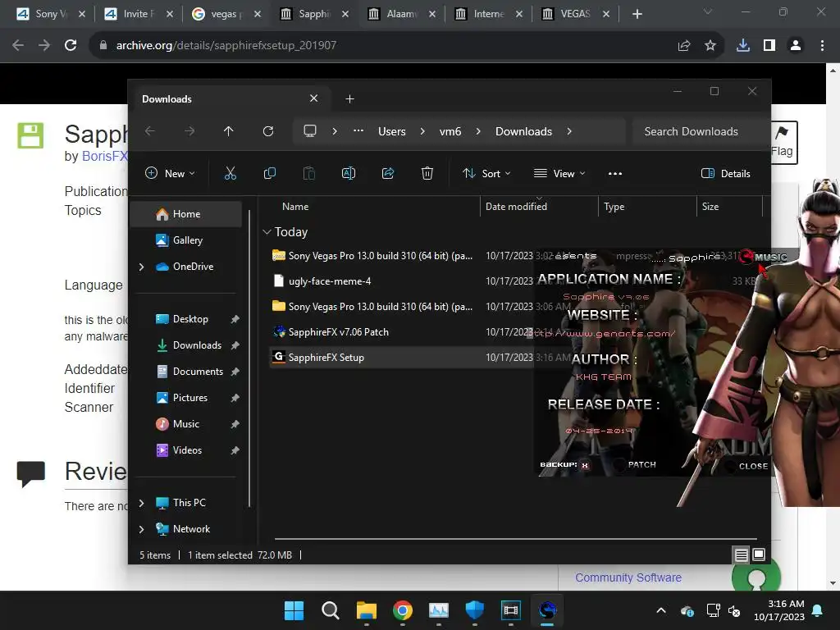Switch to large thumbnails view icon in status bar
The height and width of the screenshot is (630, 840).
coord(759,555)
